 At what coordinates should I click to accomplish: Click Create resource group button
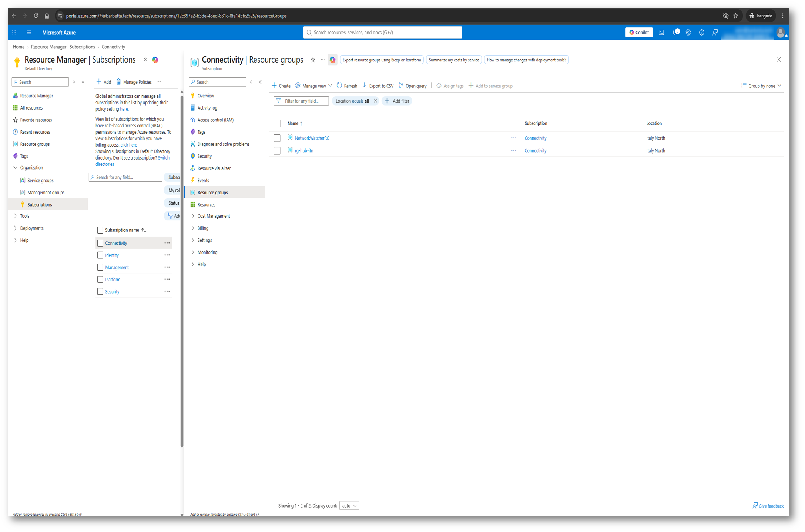coord(281,86)
